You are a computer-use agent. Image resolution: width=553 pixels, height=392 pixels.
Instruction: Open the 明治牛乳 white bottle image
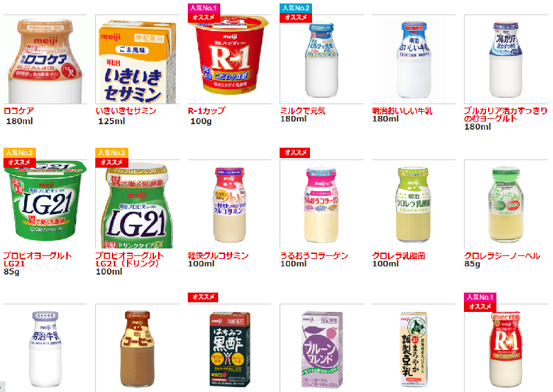45,349
